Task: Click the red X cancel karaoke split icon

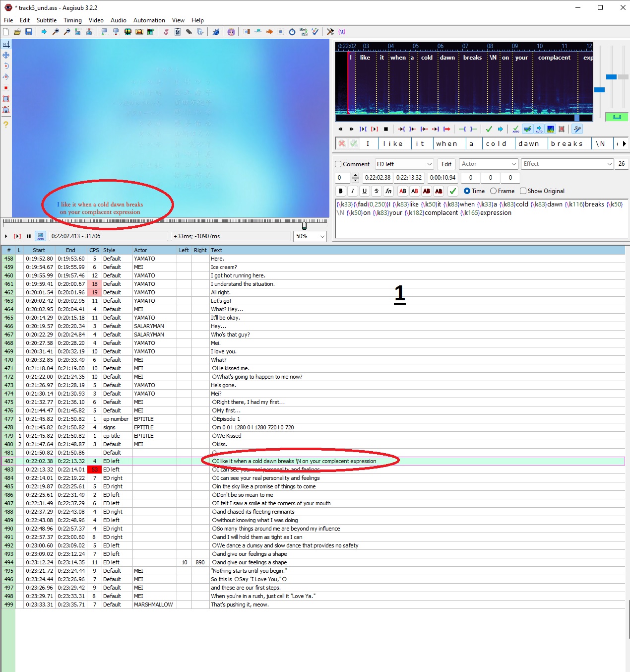Action: pos(342,143)
